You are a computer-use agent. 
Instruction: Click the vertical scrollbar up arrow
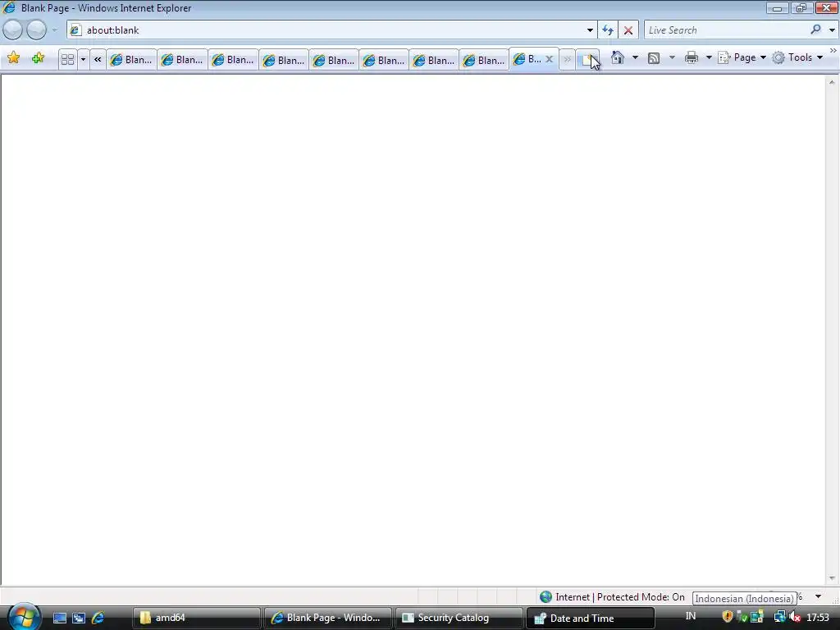(x=832, y=82)
